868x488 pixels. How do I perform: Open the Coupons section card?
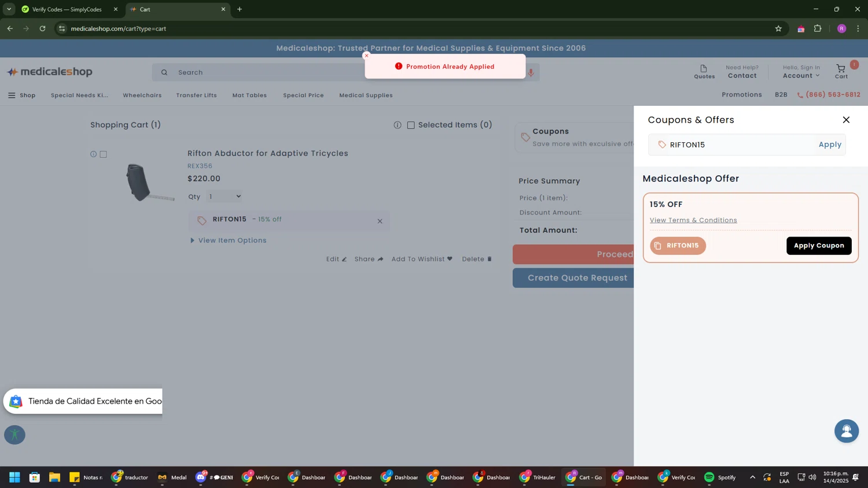575,138
